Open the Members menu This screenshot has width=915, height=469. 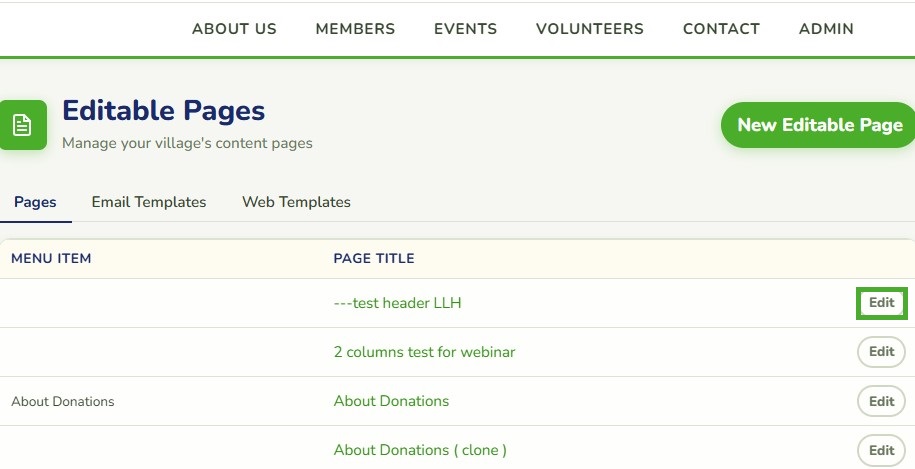coord(355,29)
